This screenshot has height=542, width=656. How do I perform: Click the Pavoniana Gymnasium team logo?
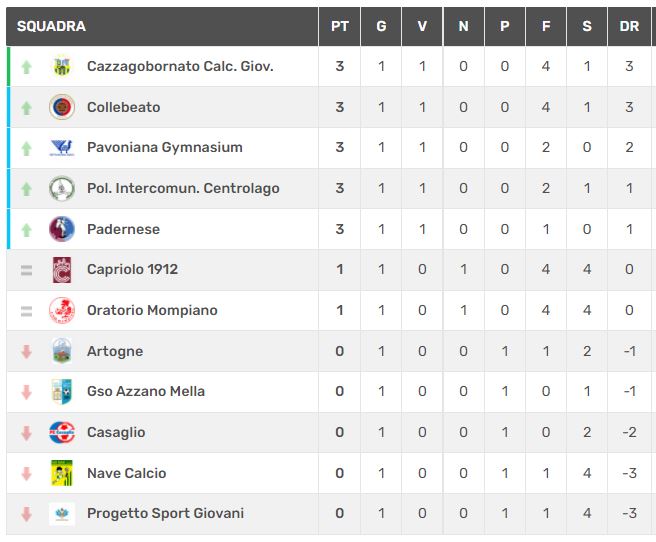pyautogui.click(x=61, y=148)
